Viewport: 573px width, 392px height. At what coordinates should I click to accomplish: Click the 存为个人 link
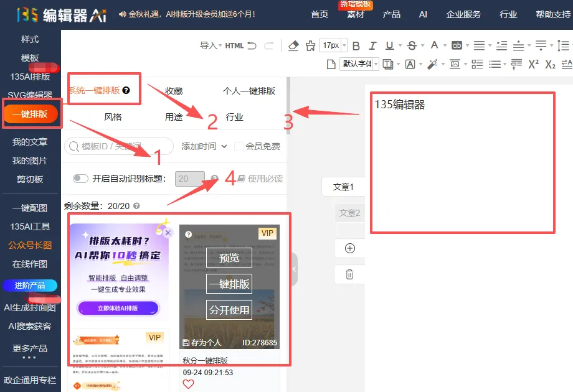[x=202, y=343]
